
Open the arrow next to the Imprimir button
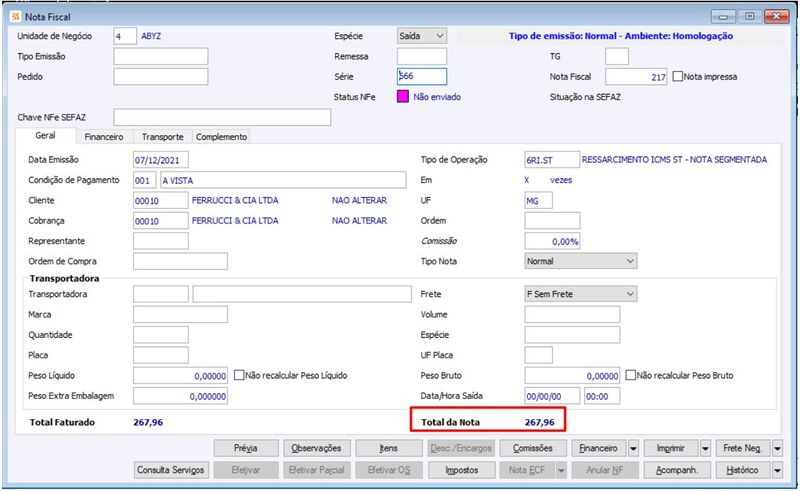tap(705, 449)
